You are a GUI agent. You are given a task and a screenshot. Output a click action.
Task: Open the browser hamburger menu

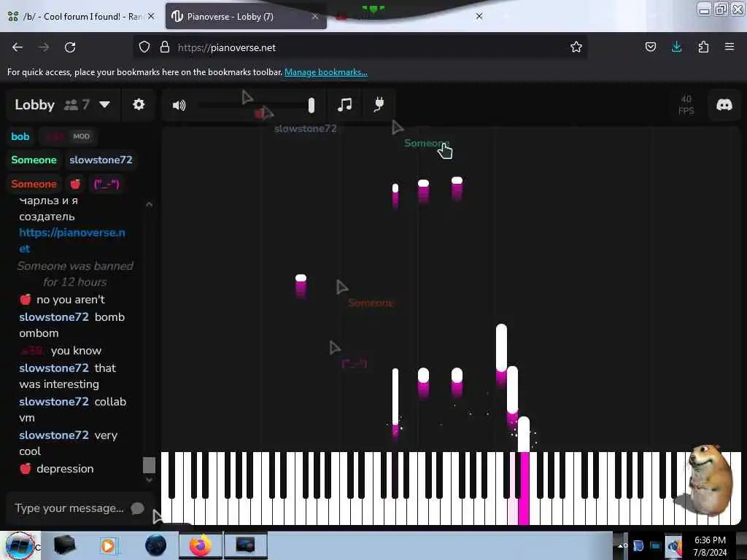729,47
